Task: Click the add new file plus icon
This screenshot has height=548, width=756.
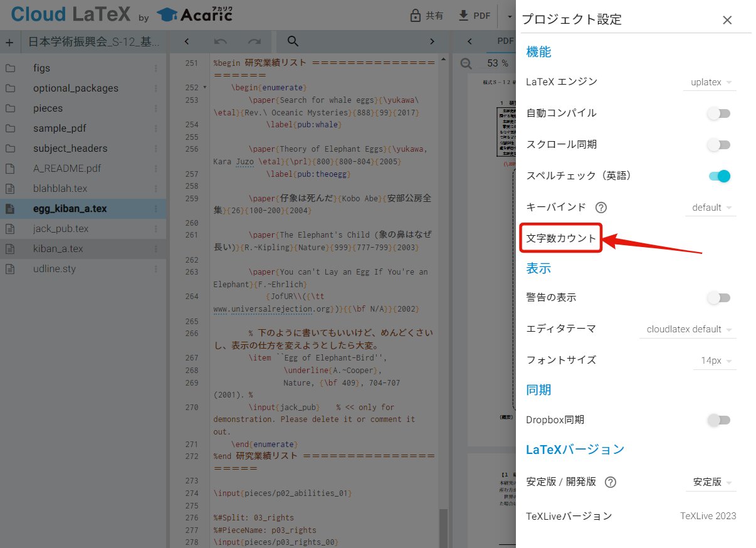Action: (x=9, y=43)
